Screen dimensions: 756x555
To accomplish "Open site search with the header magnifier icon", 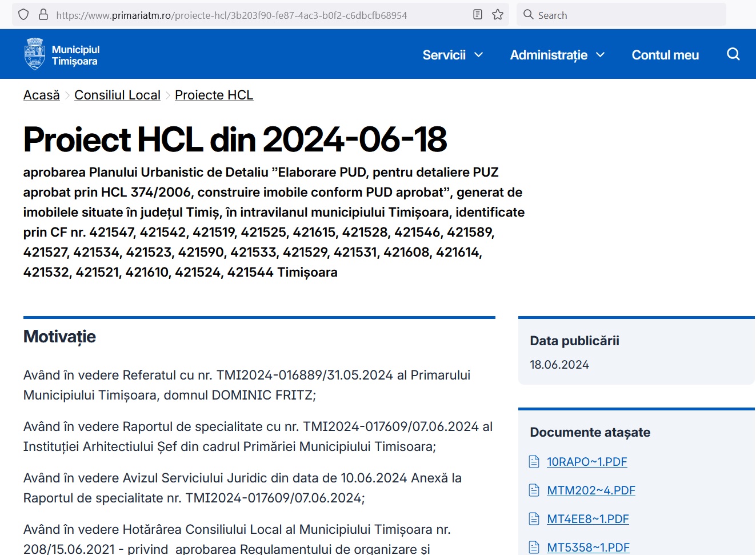I will point(733,54).
